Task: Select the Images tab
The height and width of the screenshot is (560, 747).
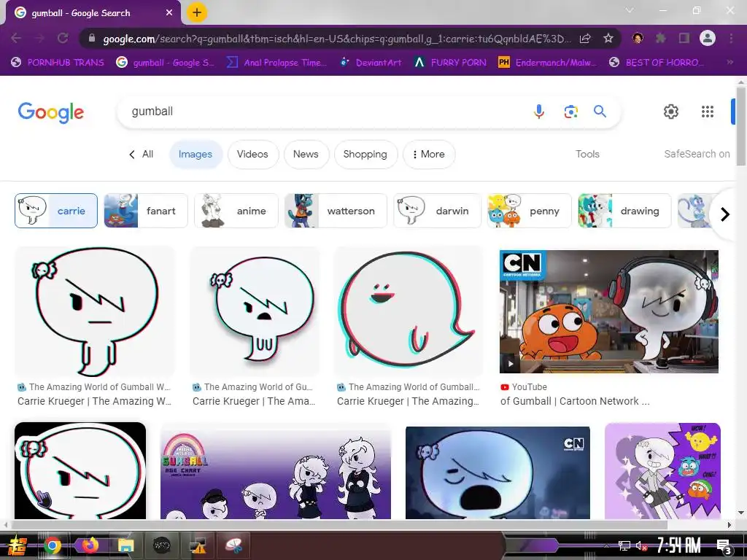Action: click(x=196, y=155)
